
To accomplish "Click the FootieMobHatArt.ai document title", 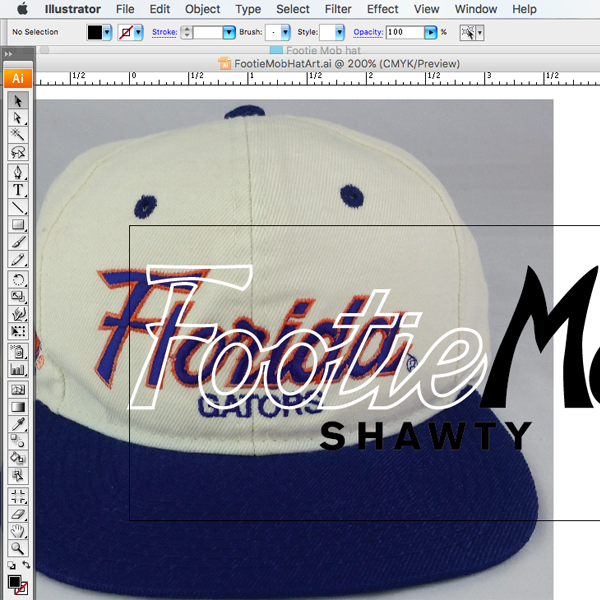I will 347,64.
